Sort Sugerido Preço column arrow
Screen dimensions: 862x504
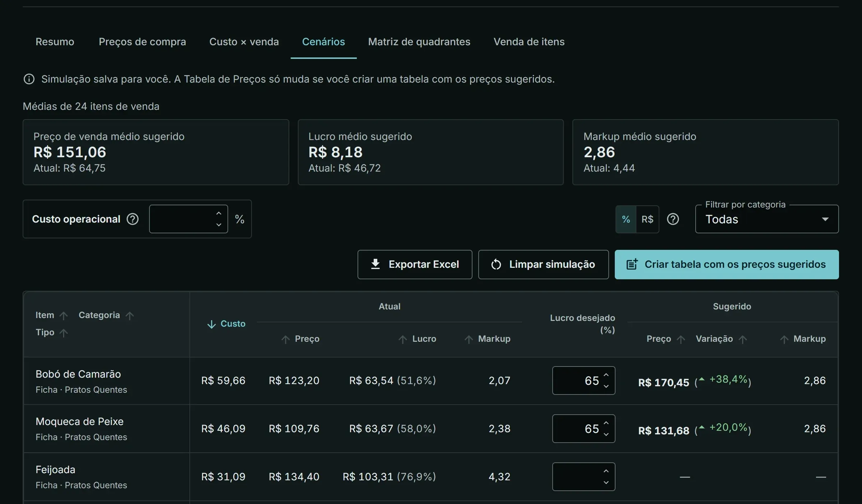coord(681,339)
